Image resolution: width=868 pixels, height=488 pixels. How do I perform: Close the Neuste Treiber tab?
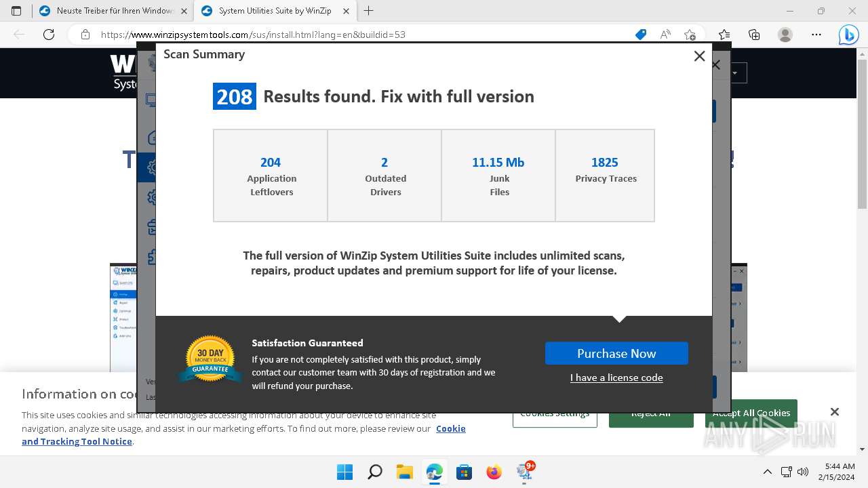tap(184, 11)
